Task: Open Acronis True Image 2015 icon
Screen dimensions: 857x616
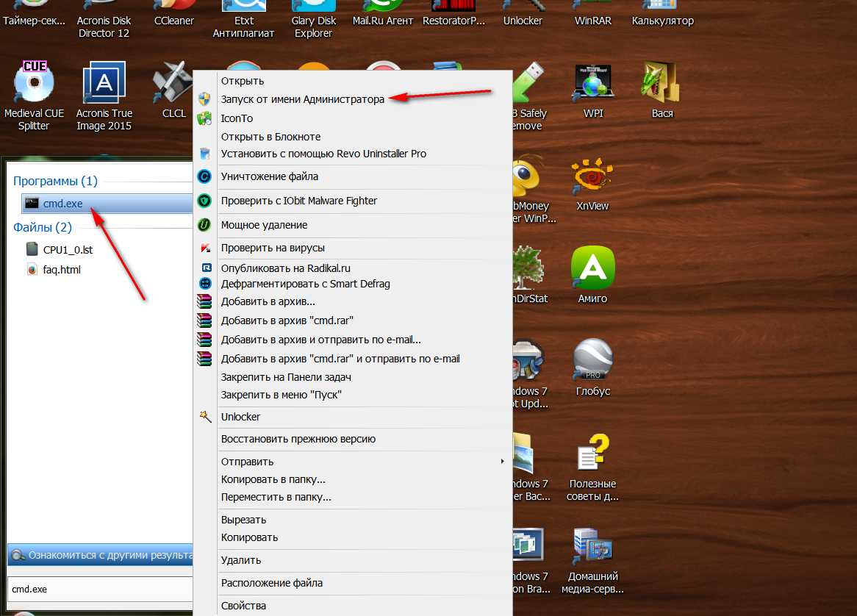Action: pyautogui.click(x=104, y=96)
